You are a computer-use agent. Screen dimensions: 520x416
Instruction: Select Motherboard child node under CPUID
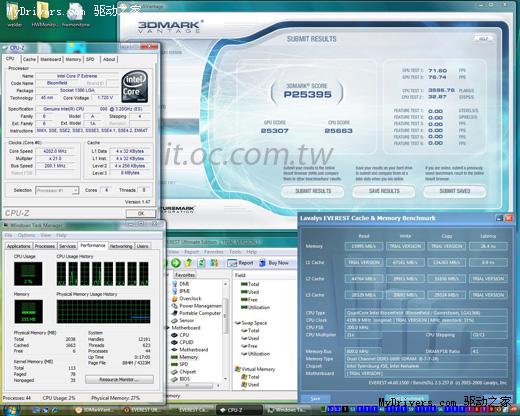(193, 350)
